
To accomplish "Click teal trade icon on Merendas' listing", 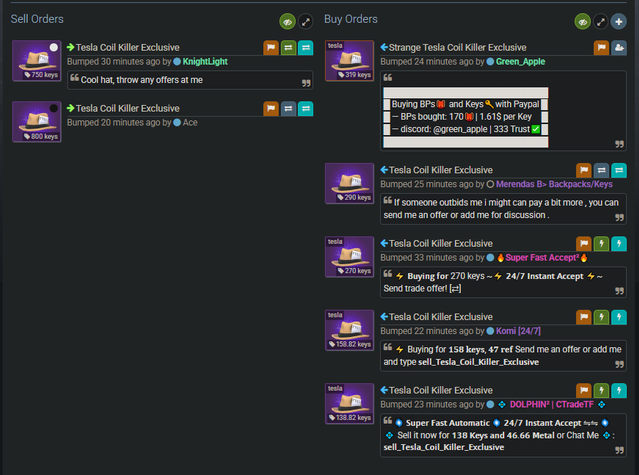I will 619,170.
